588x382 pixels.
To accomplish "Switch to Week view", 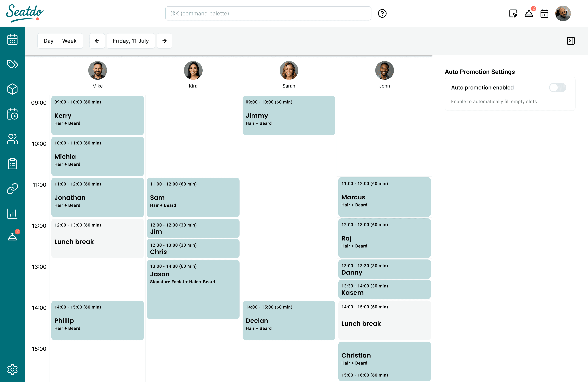I will click(x=69, y=41).
